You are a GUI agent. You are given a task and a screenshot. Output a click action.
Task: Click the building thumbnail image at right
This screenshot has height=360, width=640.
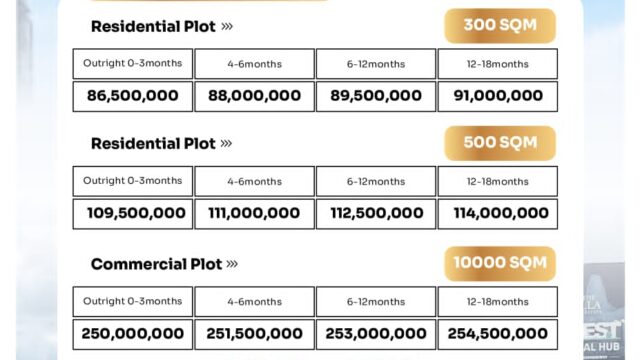(x=604, y=311)
